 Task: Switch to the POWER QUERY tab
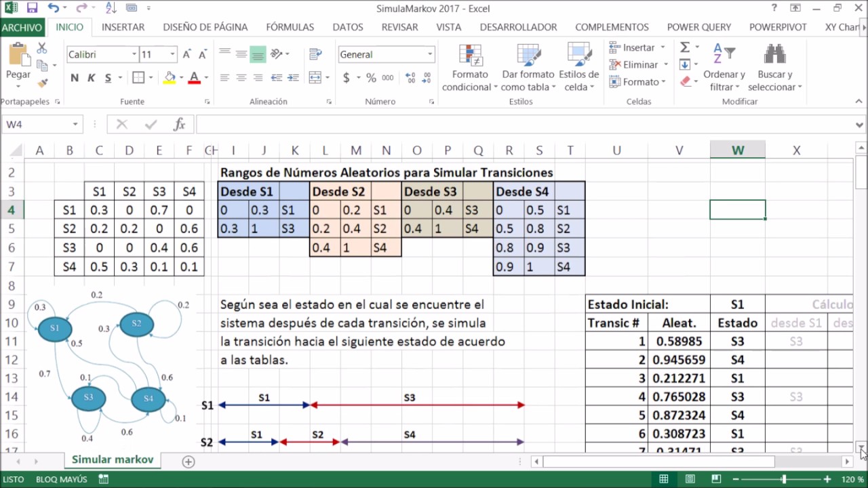pos(699,27)
